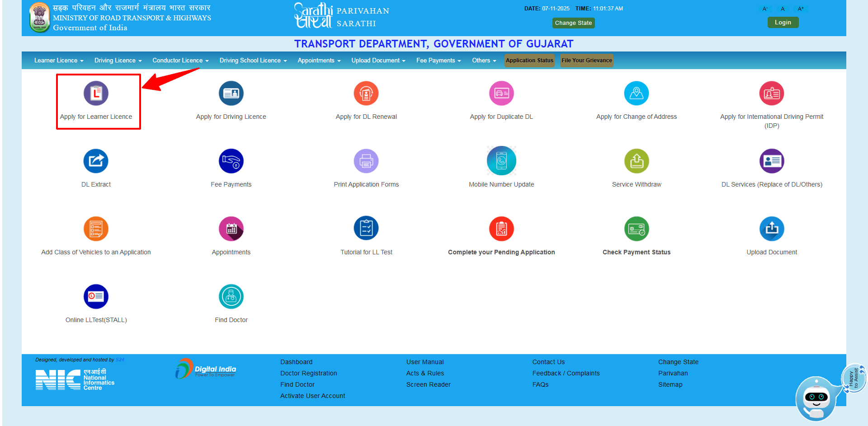Open the Happy to Assist chatbot
This screenshot has height=426, width=868.
pyautogui.click(x=818, y=397)
